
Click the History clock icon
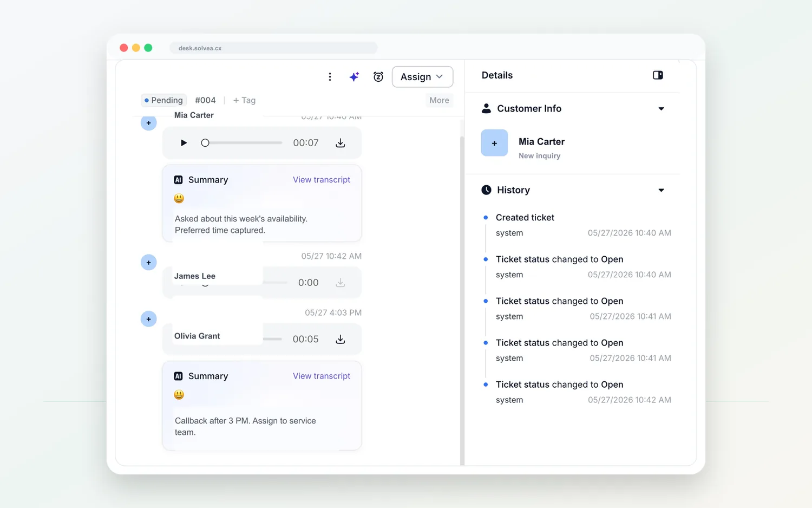point(487,190)
